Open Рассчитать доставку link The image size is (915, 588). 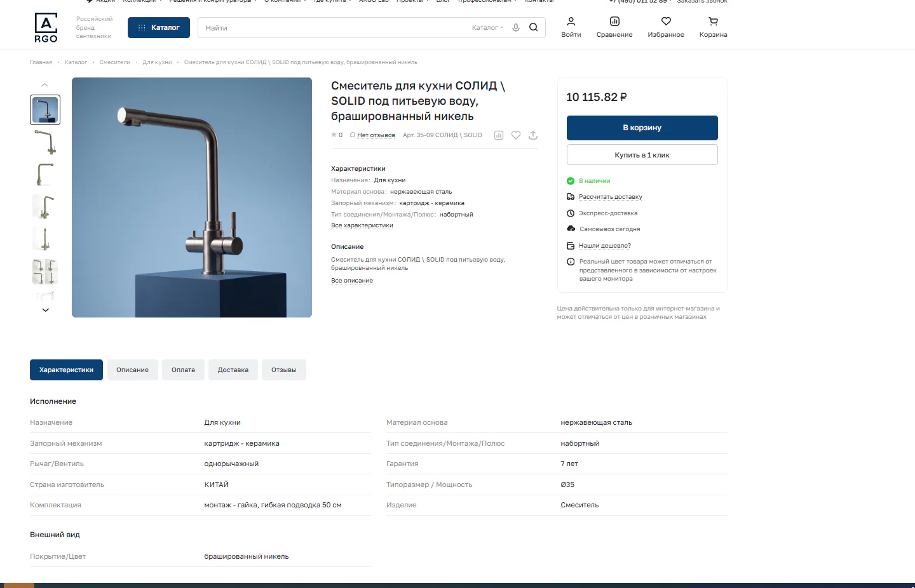click(611, 197)
